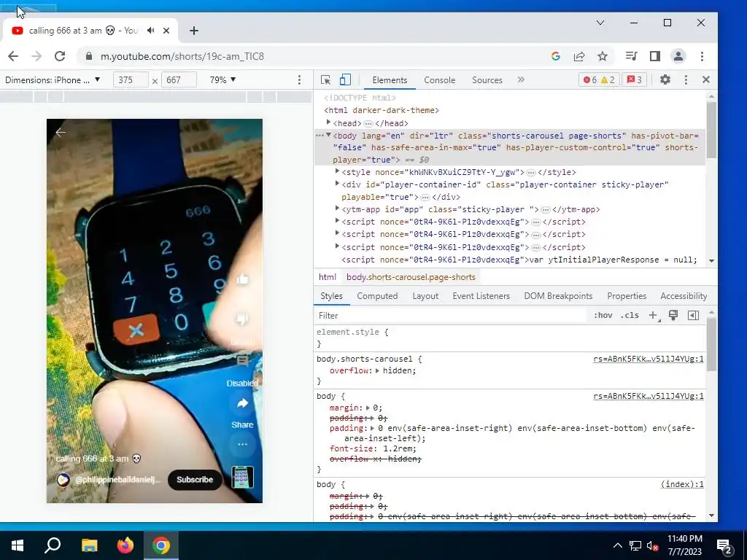Screen dimensions: 747x560
Task: Mute the tab via speaker icon
Action: tap(151, 31)
